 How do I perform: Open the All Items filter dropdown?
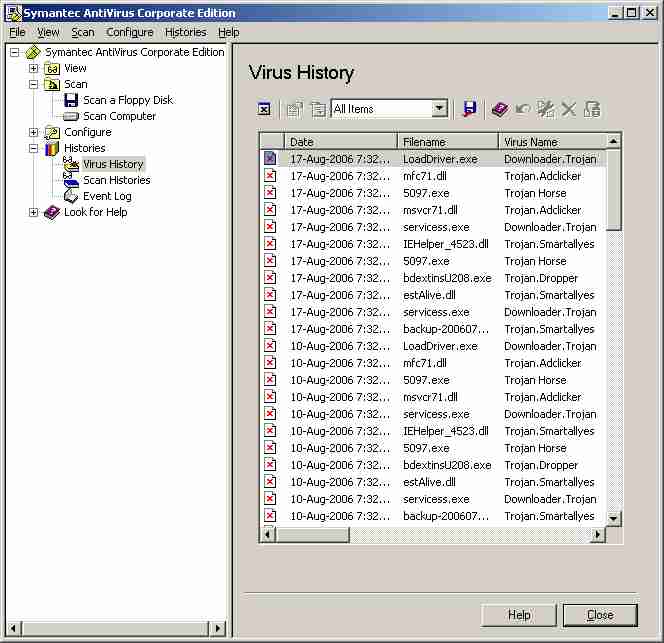[440, 109]
